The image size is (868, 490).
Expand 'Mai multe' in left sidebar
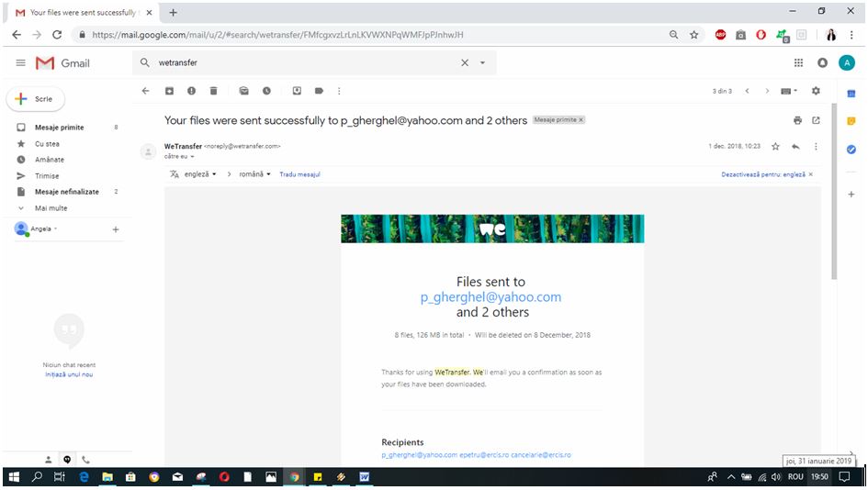(51, 208)
